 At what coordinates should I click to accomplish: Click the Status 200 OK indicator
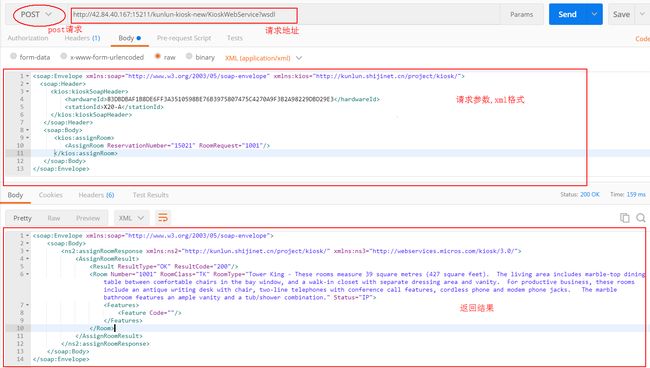(x=580, y=194)
